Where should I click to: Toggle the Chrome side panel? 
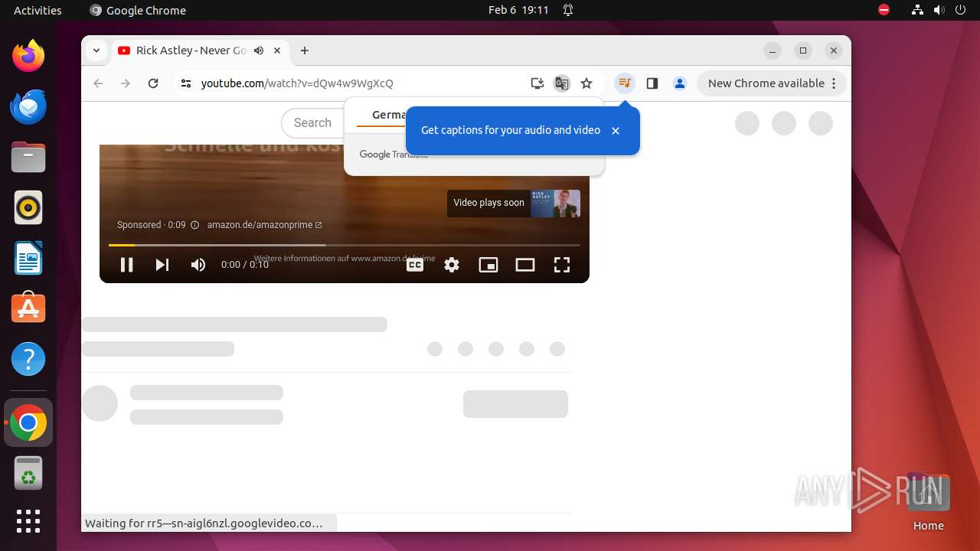point(652,83)
